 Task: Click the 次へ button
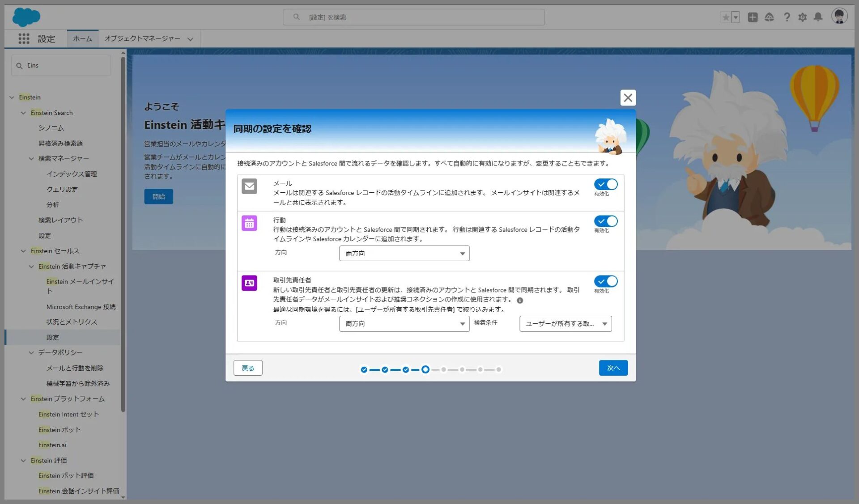tap(613, 368)
